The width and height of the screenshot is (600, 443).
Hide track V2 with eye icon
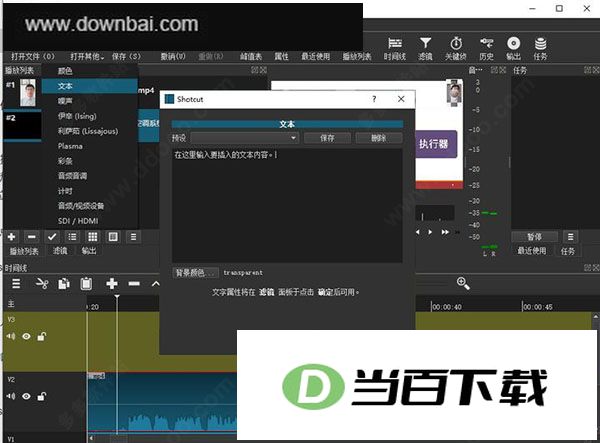point(26,396)
